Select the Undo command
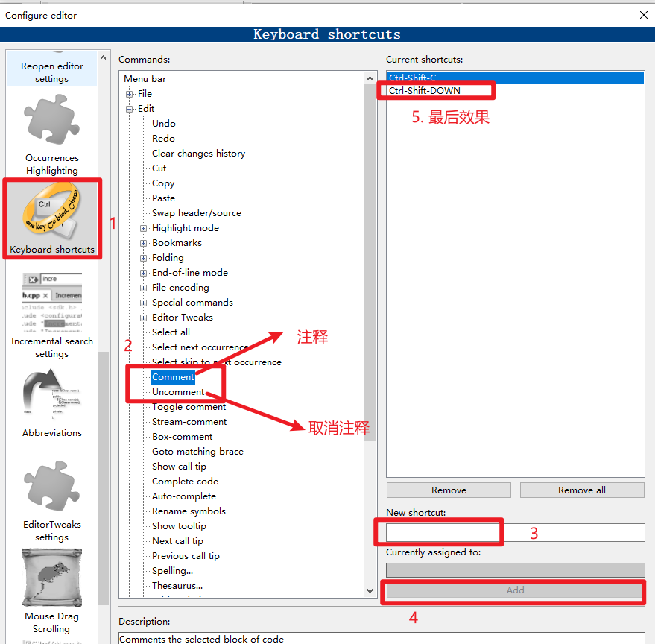The width and height of the screenshot is (655, 644). click(164, 124)
